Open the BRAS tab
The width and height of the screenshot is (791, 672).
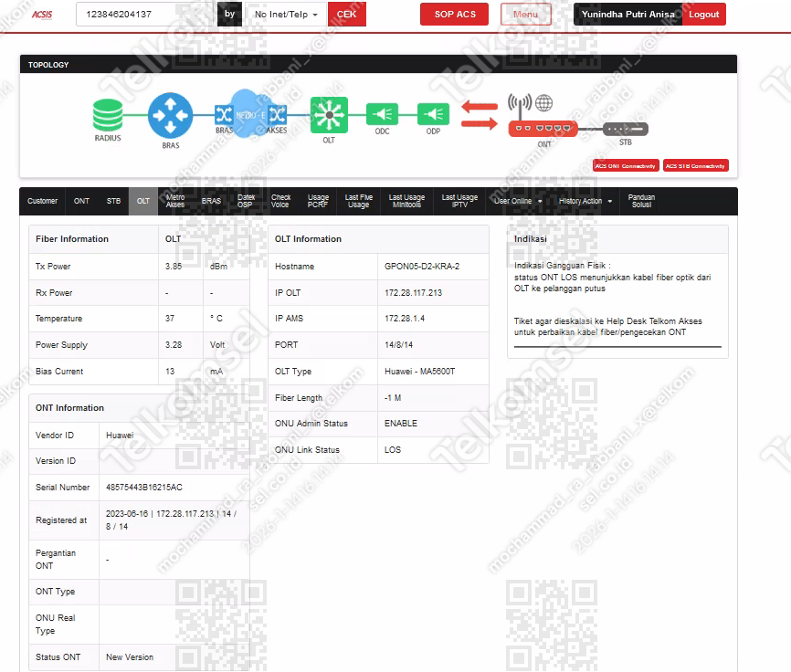(211, 201)
